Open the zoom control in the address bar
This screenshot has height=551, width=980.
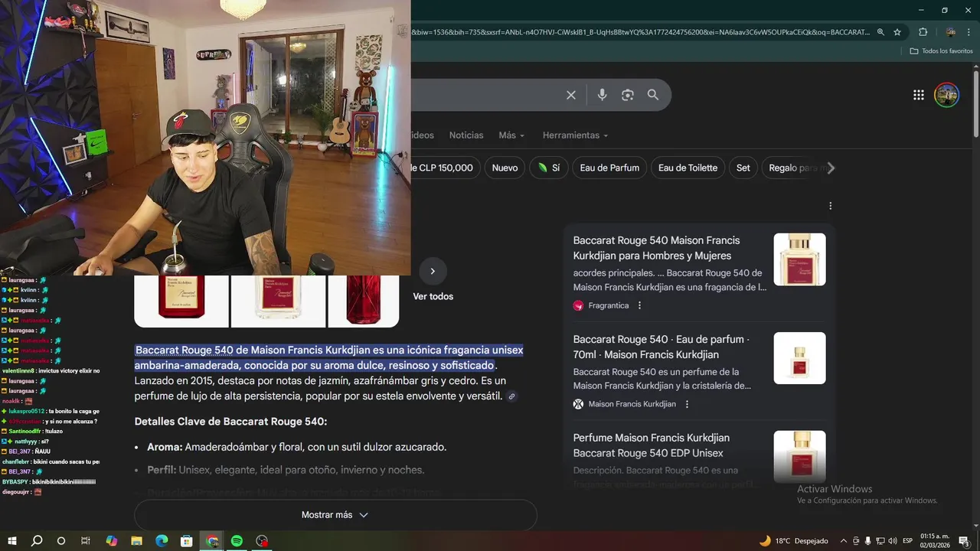click(x=881, y=32)
